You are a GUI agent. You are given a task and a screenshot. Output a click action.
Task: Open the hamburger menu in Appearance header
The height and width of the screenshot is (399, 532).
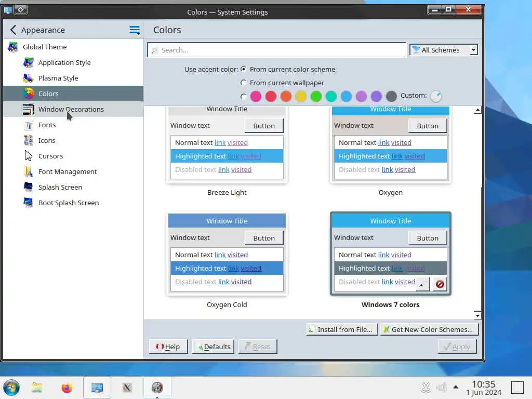click(135, 30)
